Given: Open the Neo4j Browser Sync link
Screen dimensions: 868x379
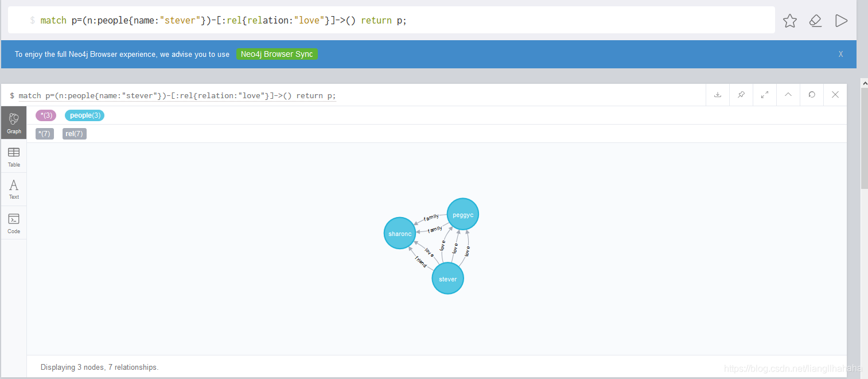Looking at the screenshot, I should click(277, 54).
